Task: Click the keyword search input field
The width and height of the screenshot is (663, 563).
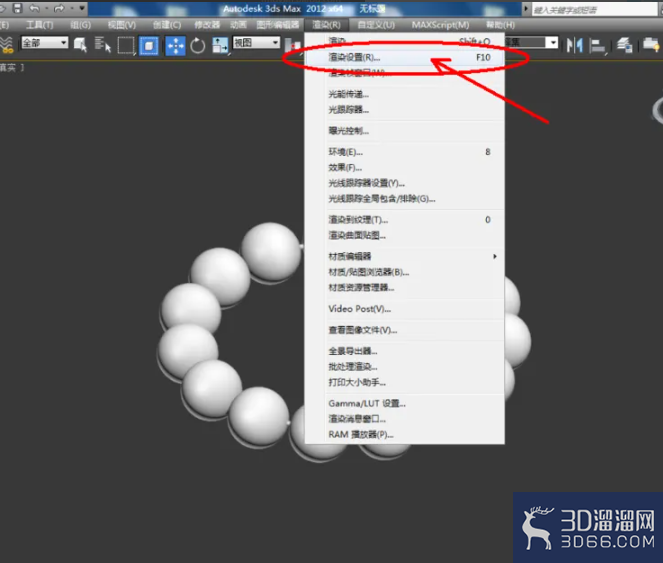Action: (596, 9)
